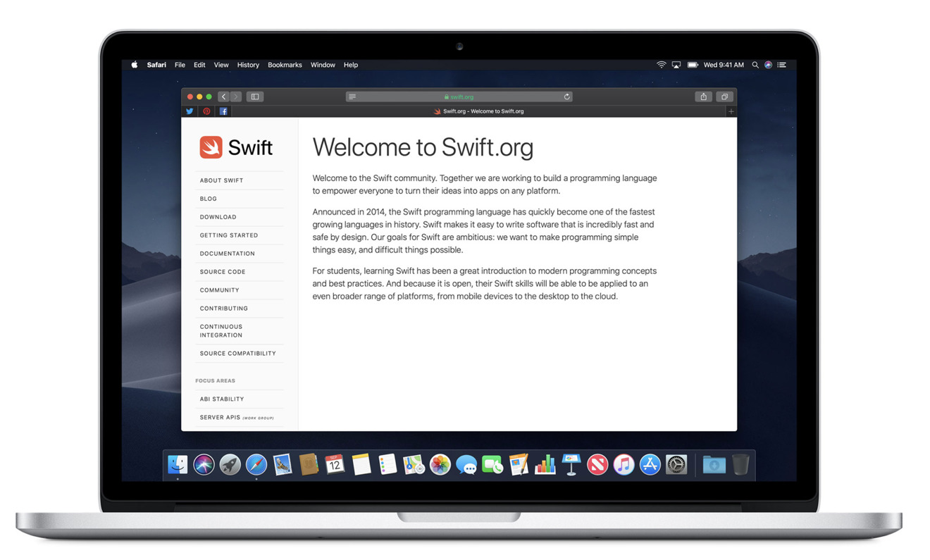This screenshot has height=560, width=930.
Task: Select the Swift.org - Welcome tab
Action: pos(479,111)
